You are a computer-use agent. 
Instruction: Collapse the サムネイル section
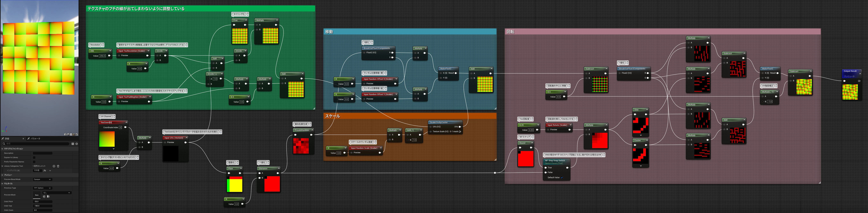coord(2,184)
